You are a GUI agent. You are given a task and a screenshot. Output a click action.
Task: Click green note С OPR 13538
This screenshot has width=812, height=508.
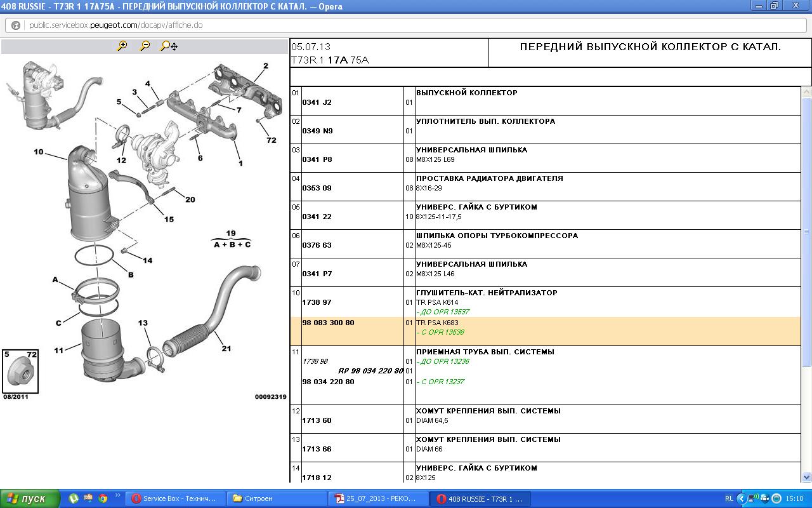(x=440, y=332)
